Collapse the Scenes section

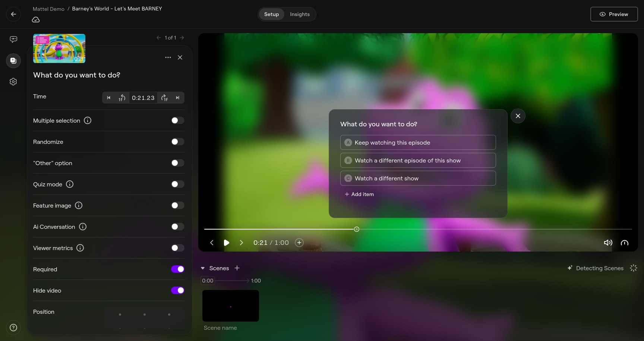click(203, 268)
